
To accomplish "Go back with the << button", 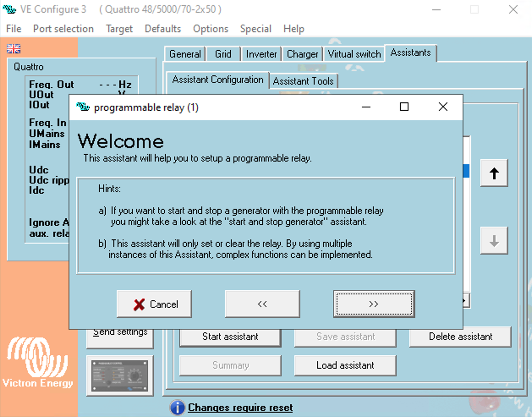I will click(x=263, y=304).
